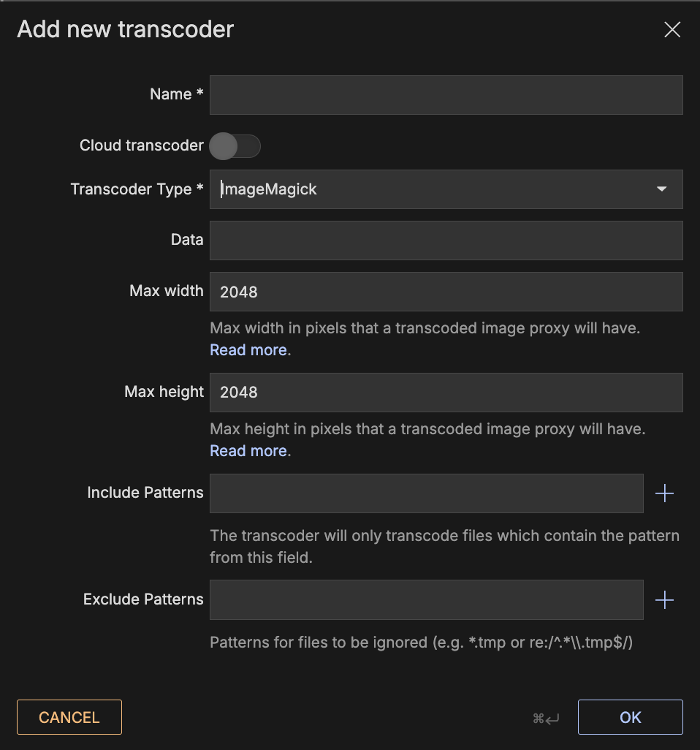Screen dimensions: 700x750
Task: Confirm with the OK button
Action: (630, 717)
